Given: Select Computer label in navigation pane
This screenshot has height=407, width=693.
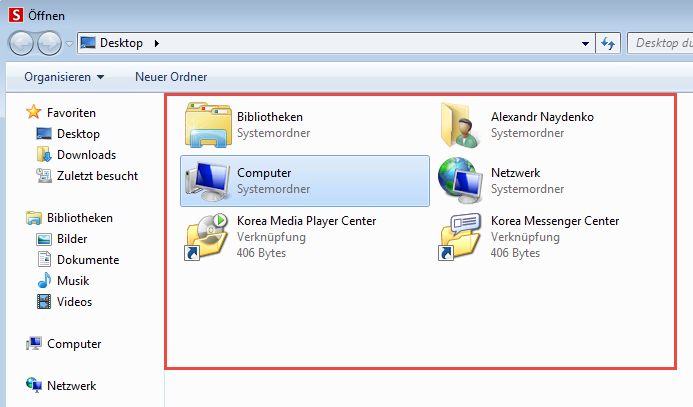Looking at the screenshot, I should pos(74,344).
